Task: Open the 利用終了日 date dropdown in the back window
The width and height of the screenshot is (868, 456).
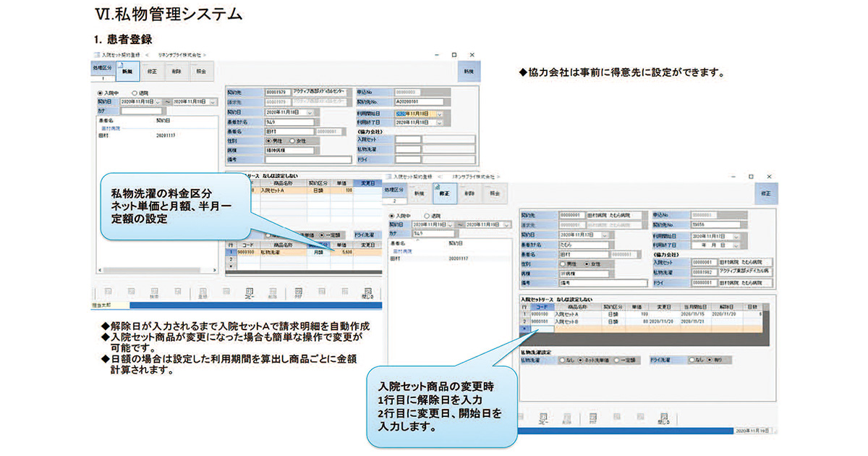Action: [x=440, y=122]
